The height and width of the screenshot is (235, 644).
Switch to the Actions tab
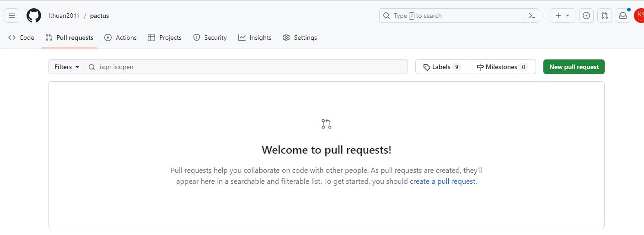pos(121,37)
